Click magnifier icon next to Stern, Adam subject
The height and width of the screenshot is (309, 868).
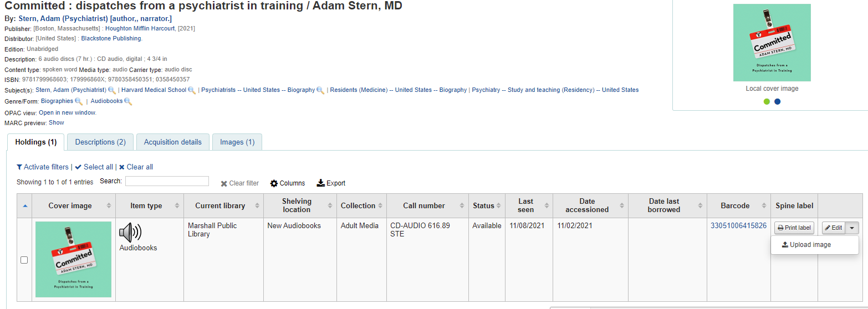point(112,90)
